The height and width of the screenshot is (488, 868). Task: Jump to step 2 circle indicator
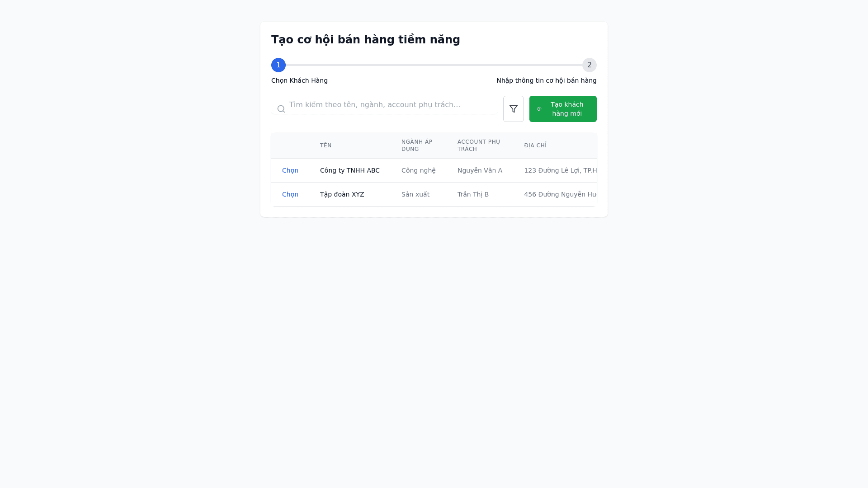[589, 65]
